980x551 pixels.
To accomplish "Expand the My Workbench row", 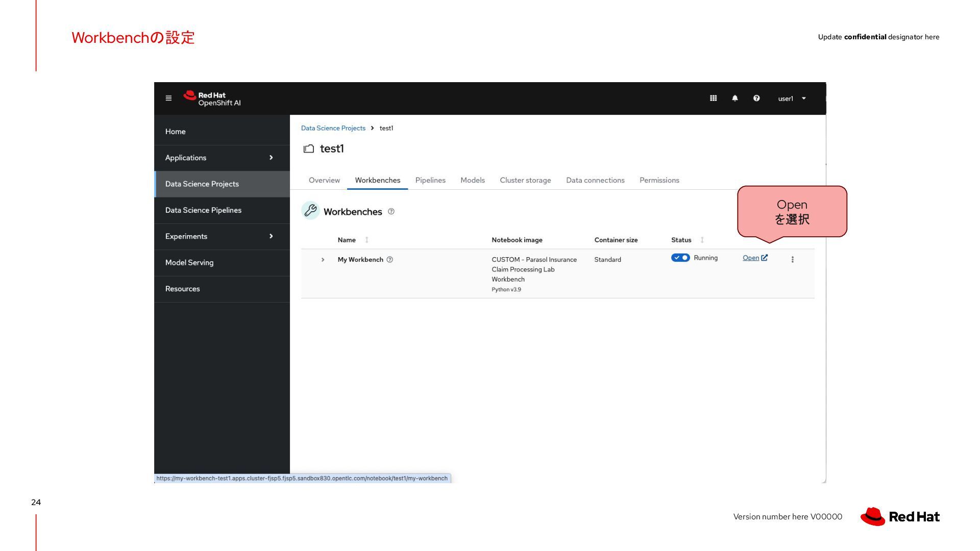I will click(323, 260).
